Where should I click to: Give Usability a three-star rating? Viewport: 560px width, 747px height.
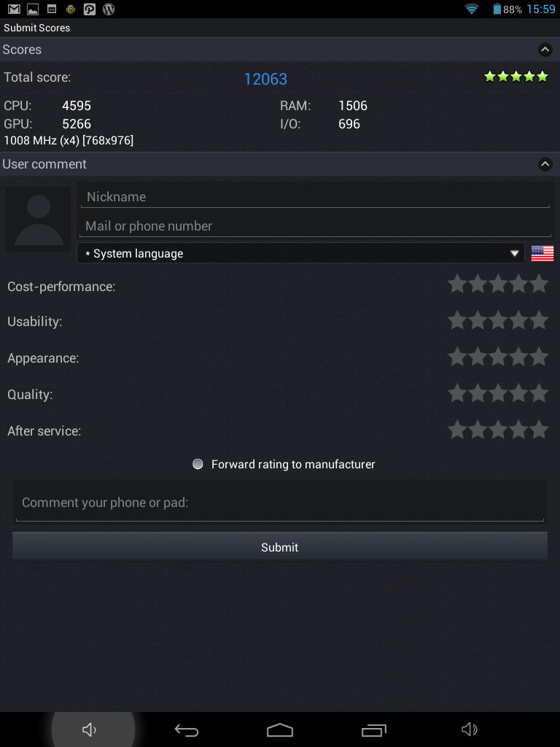(x=498, y=320)
